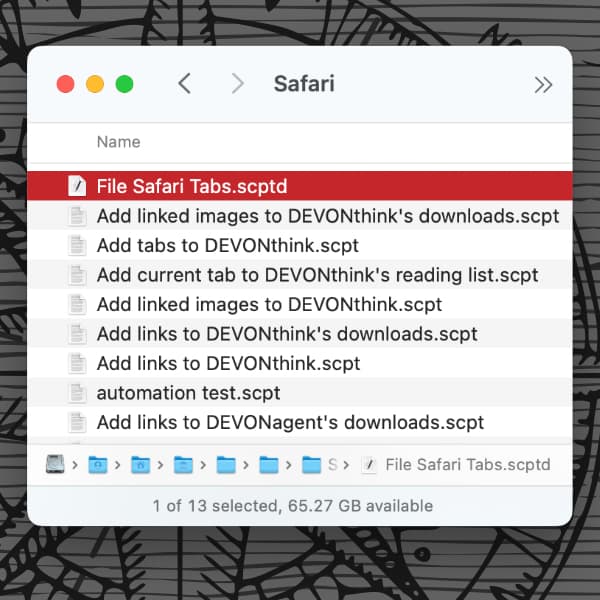Show hidden toolbar items via double-chevron
The height and width of the screenshot is (600, 600).
point(543,85)
